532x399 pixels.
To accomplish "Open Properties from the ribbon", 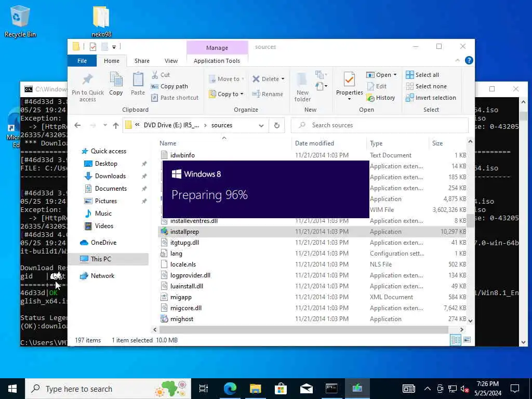I will click(x=349, y=86).
